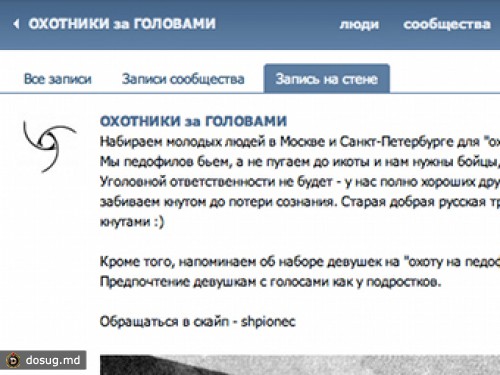Viewport: 500px width, 375px height.
Task: Go to люди in the top navigation
Action: (359, 24)
